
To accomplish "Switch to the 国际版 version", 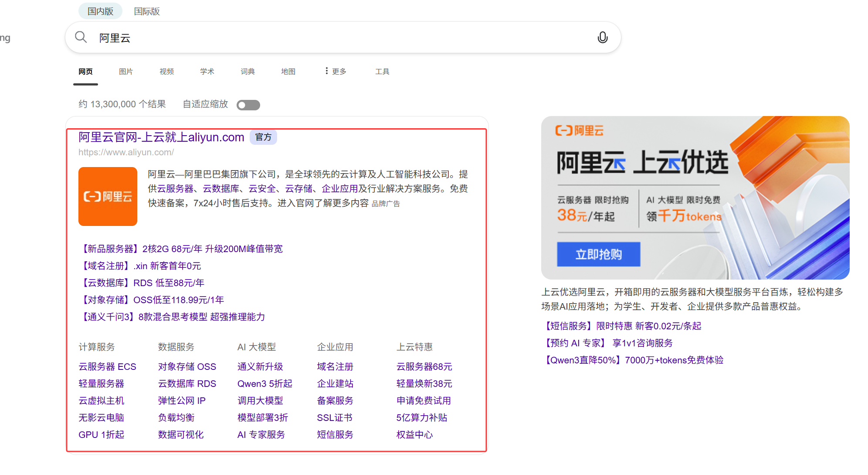I will (x=147, y=11).
